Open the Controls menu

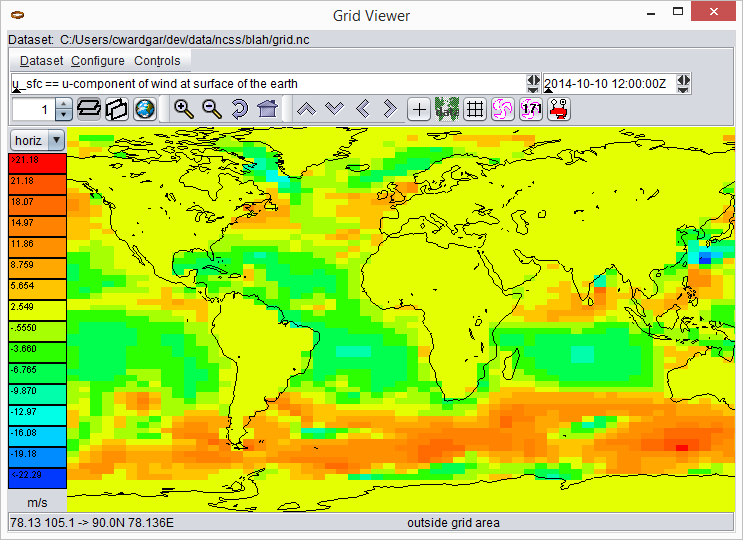pyautogui.click(x=157, y=61)
